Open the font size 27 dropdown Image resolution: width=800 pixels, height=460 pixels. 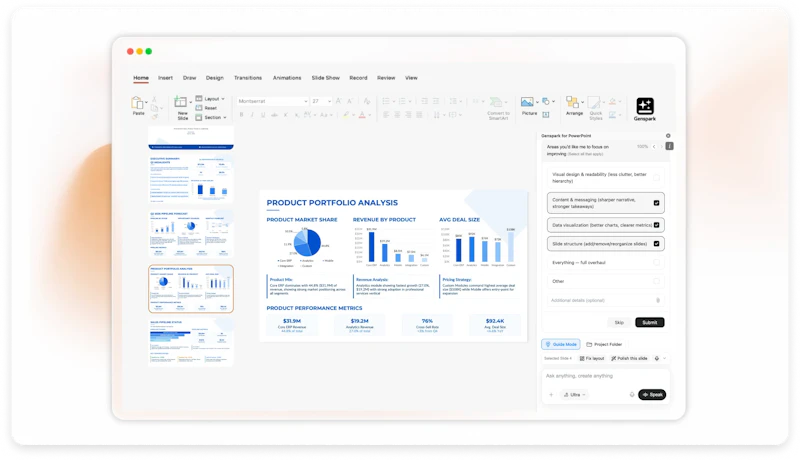pos(329,101)
